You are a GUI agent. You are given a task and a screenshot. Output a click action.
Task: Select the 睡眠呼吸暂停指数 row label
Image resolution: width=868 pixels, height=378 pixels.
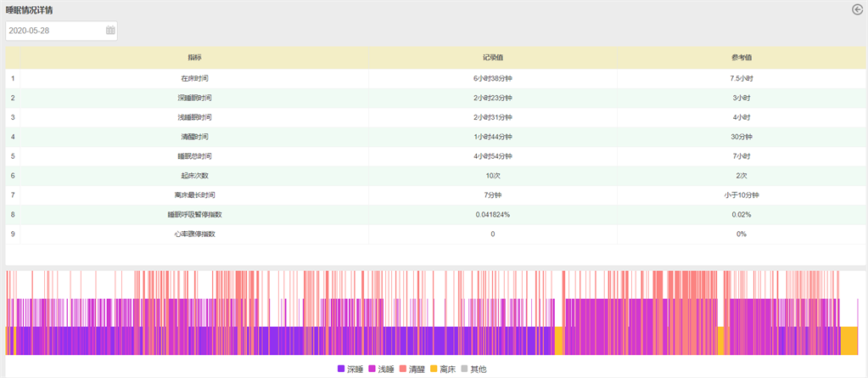(194, 214)
